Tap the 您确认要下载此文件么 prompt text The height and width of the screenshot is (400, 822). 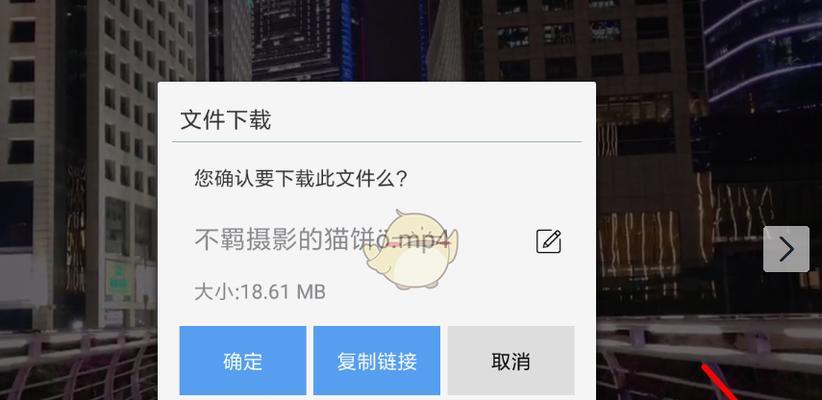coord(301,179)
